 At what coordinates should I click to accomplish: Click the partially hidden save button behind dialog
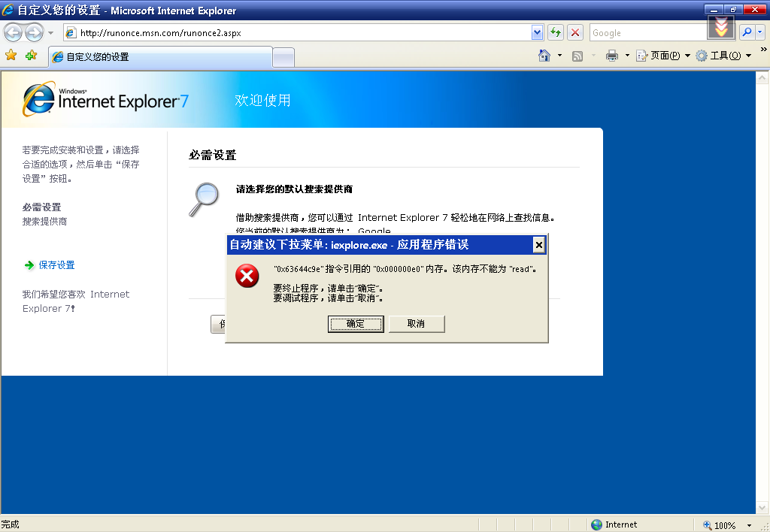click(218, 324)
